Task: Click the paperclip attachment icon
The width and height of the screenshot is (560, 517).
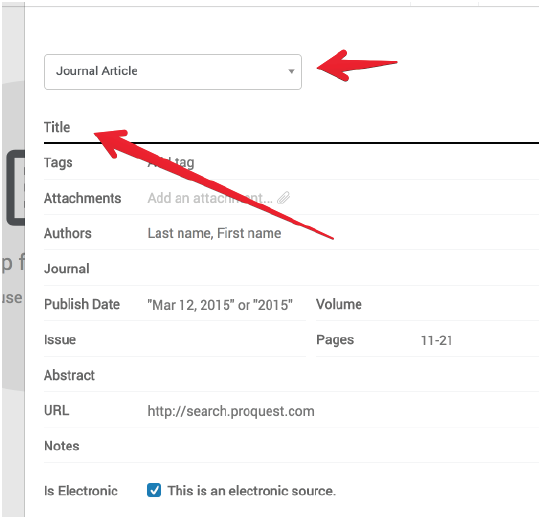Action: 284,197
